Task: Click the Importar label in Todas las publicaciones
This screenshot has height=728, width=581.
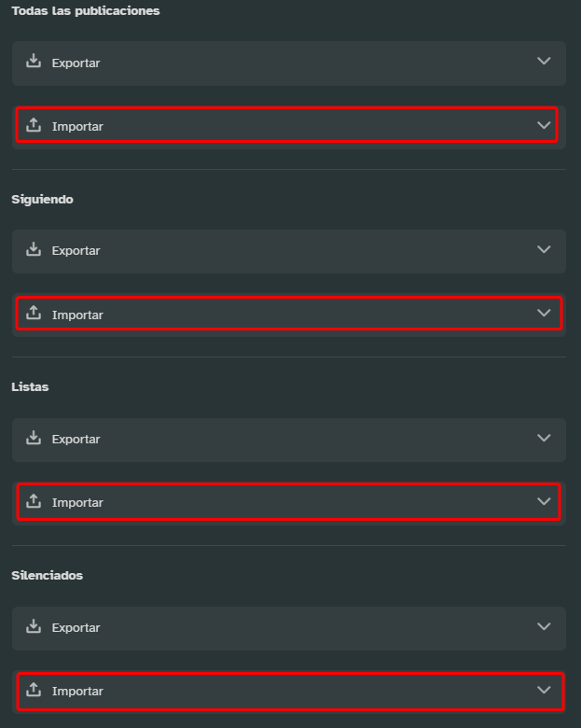Action: click(x=77, y=126)
